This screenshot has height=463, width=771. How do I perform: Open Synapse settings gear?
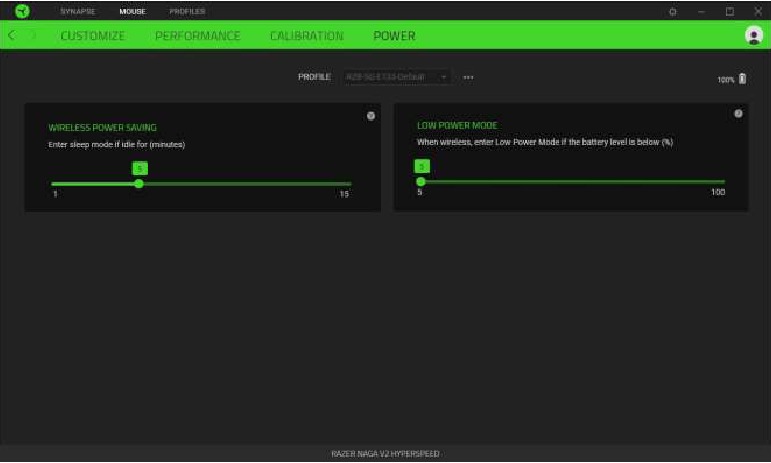(x=672, y=11)
